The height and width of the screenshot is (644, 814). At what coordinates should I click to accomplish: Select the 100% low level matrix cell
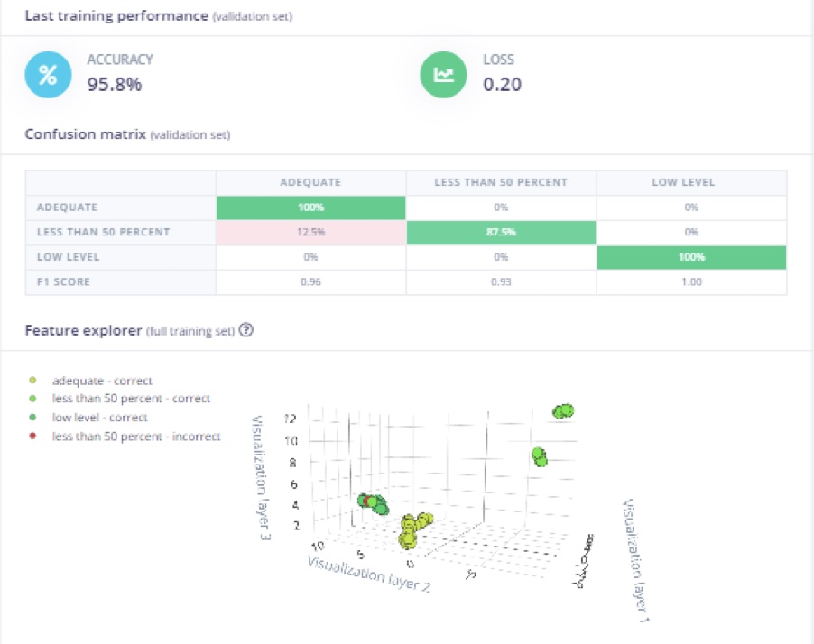pos(691,257)
